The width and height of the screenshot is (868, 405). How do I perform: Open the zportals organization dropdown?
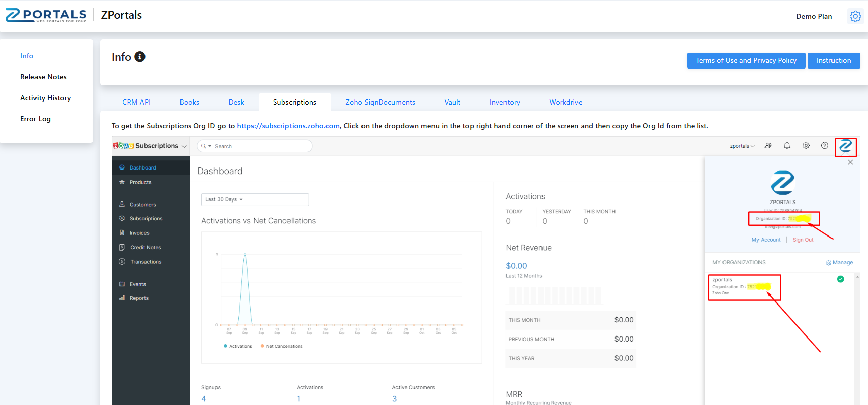point(742,146)
